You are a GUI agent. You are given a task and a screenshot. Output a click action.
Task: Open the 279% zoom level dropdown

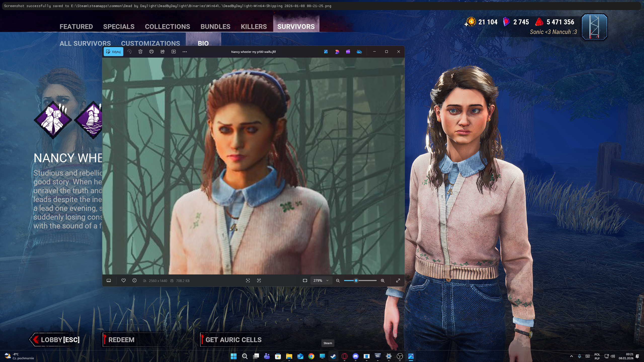click(321, 280)
